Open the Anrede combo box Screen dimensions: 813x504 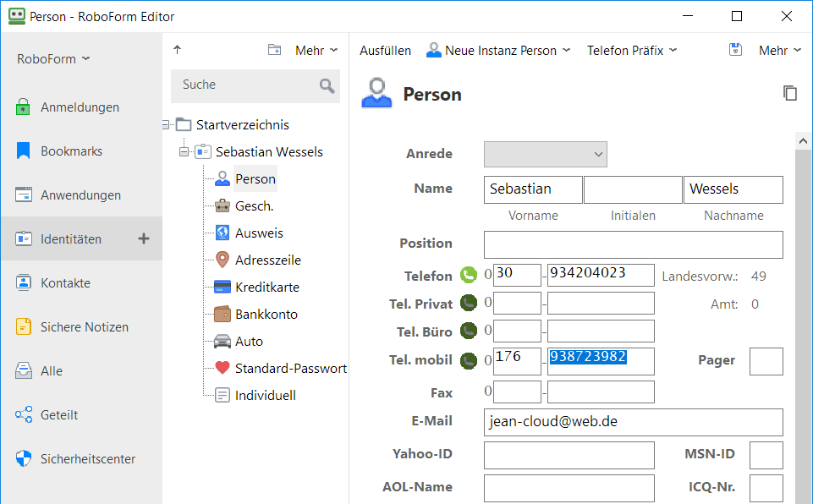(546, 155)
